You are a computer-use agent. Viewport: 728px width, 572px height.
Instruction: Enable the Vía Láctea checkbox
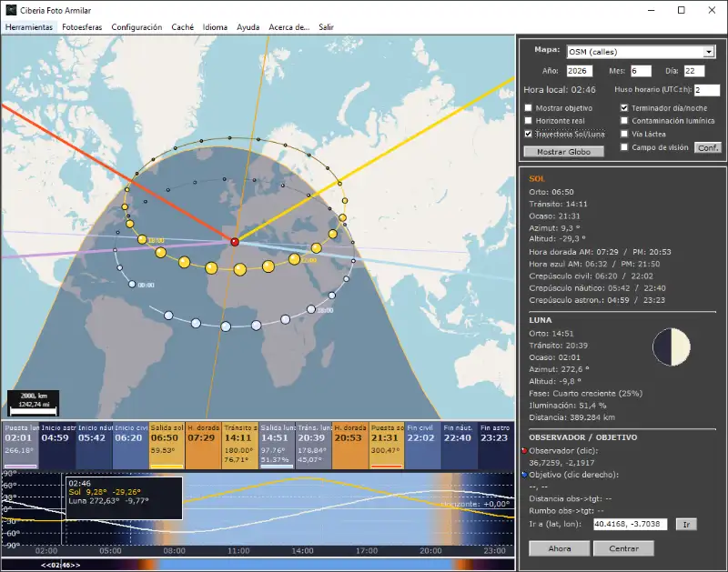(624, 134)
